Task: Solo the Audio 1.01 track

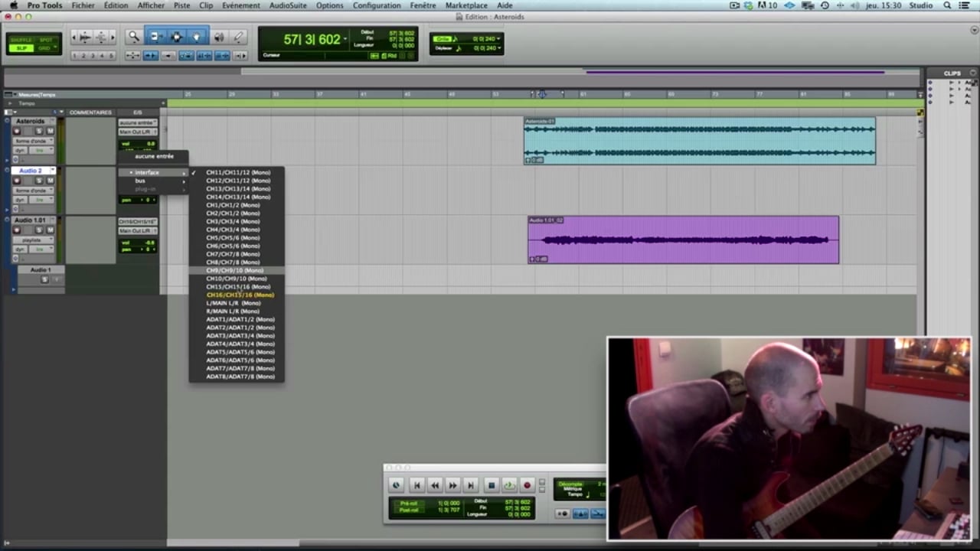Action: pos(39,230)
